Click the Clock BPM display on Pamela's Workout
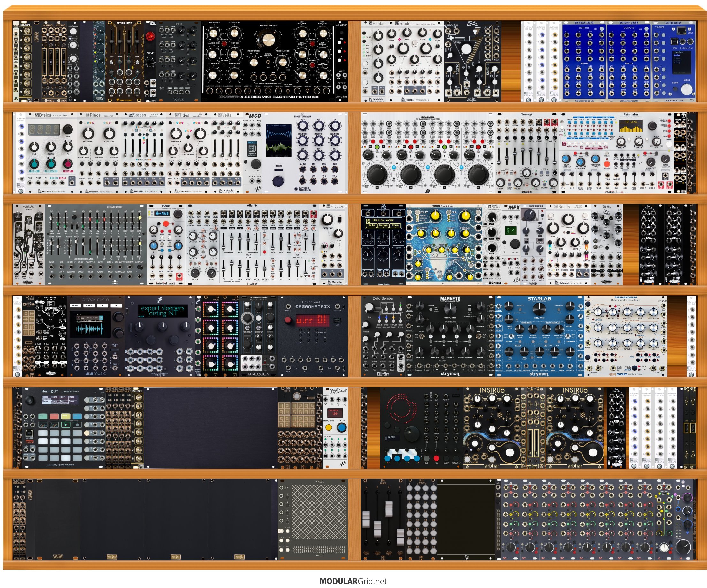 click(x=335, y=413)
